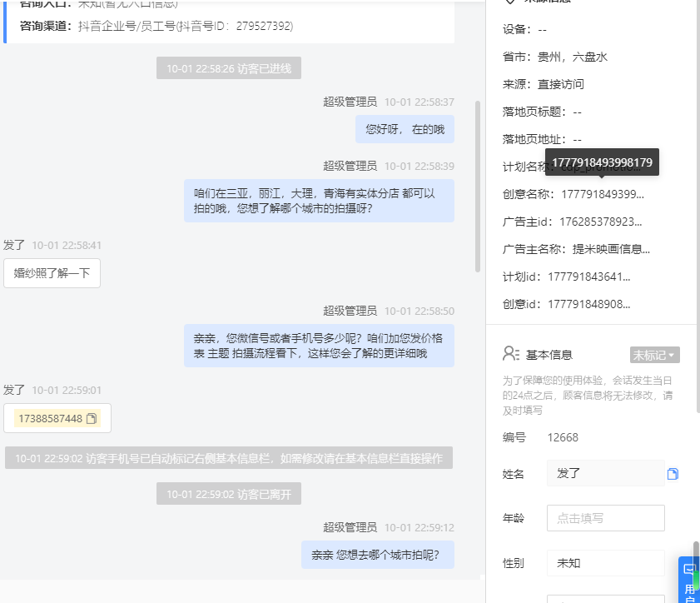Select the message about 三亚，丽江，大理 branch stores
The image size is (700, 603).
coord(319,201)
